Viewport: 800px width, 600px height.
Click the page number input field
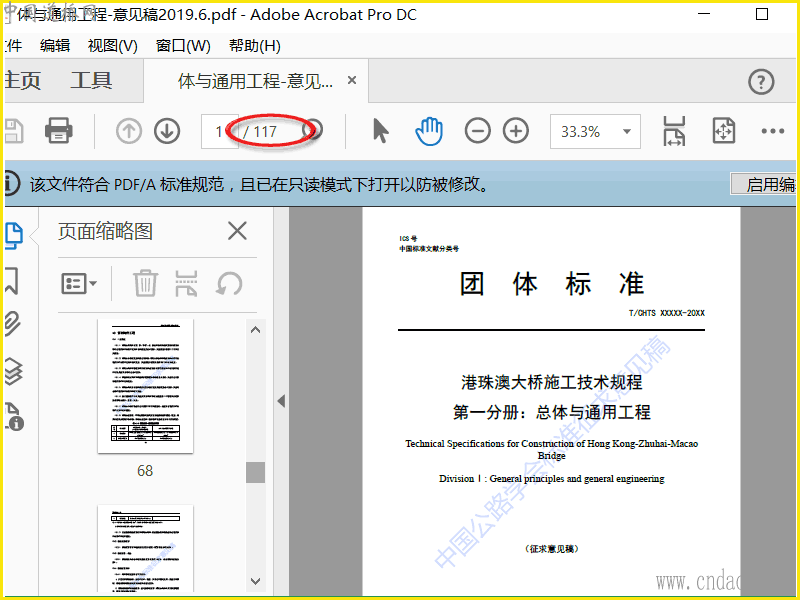coord(219,132)
